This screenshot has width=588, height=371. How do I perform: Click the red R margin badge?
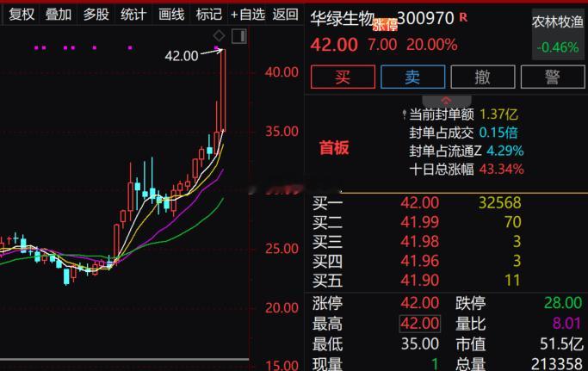(463, 17)
